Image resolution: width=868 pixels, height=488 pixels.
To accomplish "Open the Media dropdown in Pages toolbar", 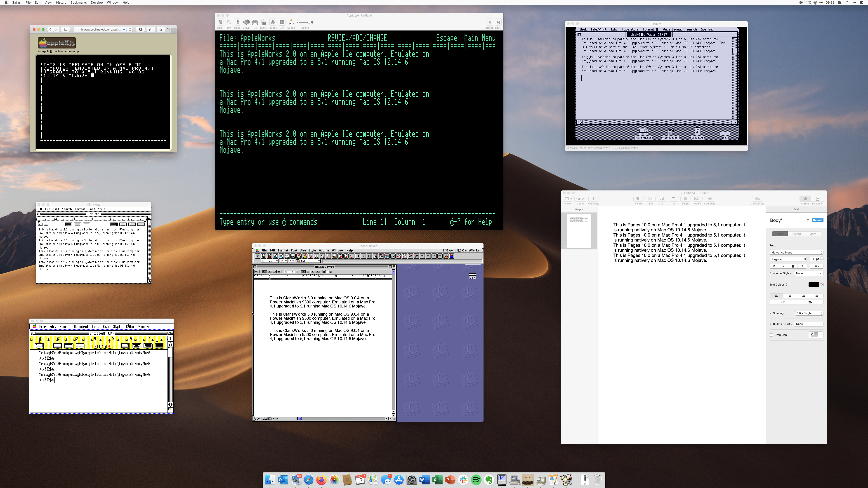I will tap(697, 199).
